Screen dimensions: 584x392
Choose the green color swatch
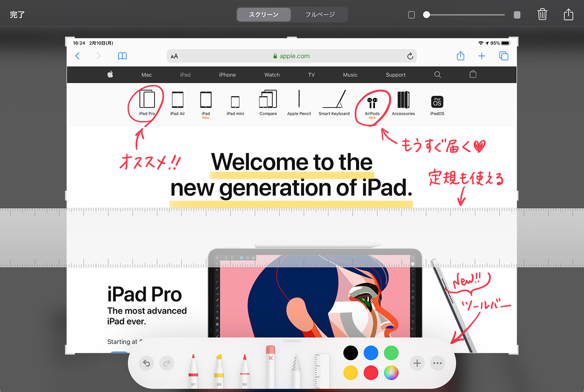[391, 353]
